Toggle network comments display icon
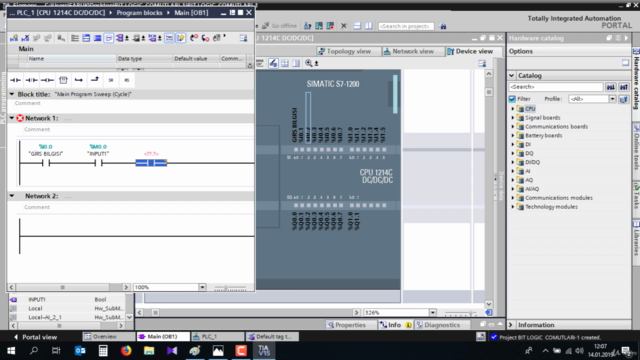 (169, 38)
